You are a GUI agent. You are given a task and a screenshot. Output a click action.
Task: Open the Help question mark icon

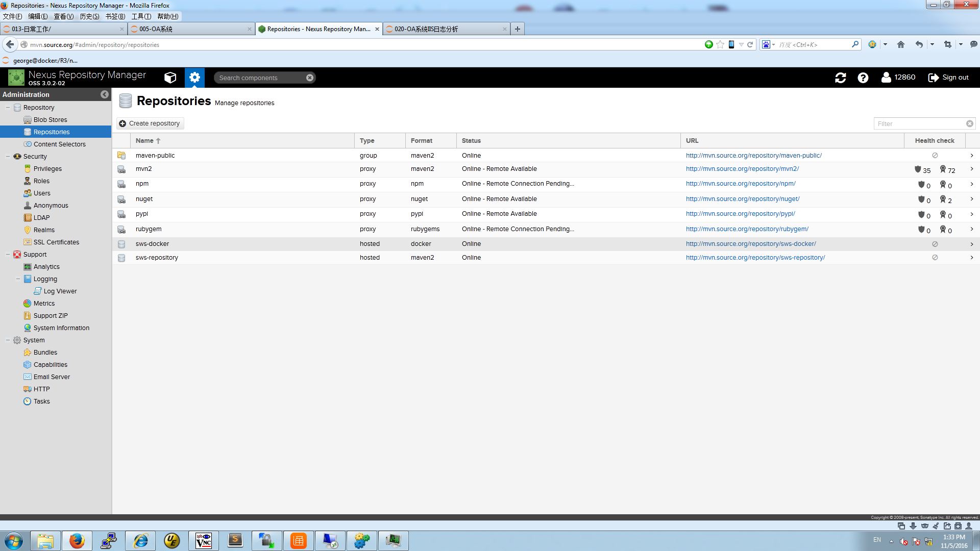coord(863,78)
